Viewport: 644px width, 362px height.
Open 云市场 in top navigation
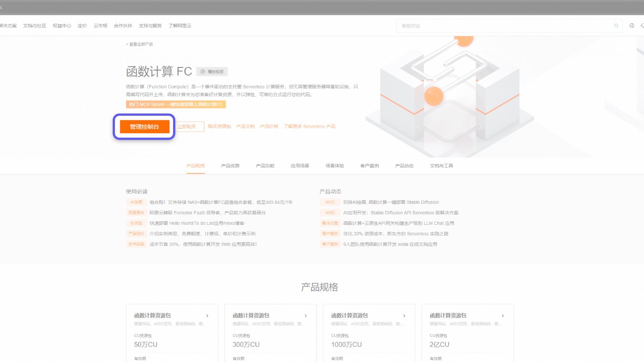tap(101, 26)
